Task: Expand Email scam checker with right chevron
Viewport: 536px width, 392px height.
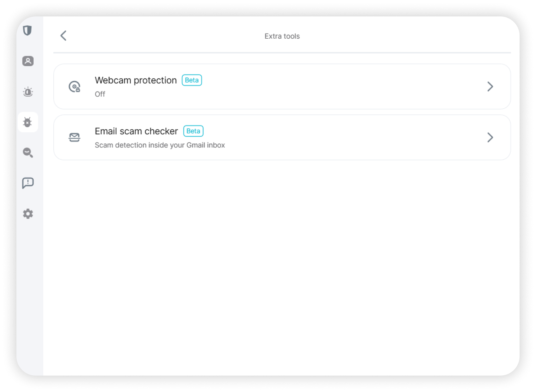Action: (490, 138)
